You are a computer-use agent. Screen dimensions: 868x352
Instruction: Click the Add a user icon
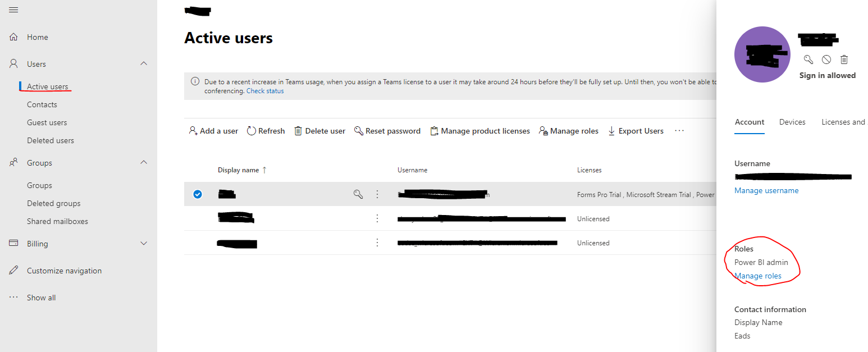pyautogui.click(x=193, y=131)
